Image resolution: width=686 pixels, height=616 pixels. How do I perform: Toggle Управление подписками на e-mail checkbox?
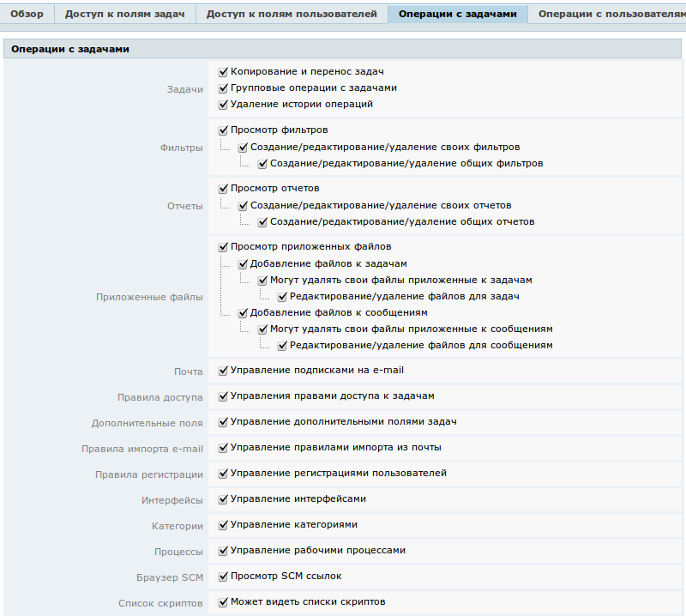[x=223, y=371]
